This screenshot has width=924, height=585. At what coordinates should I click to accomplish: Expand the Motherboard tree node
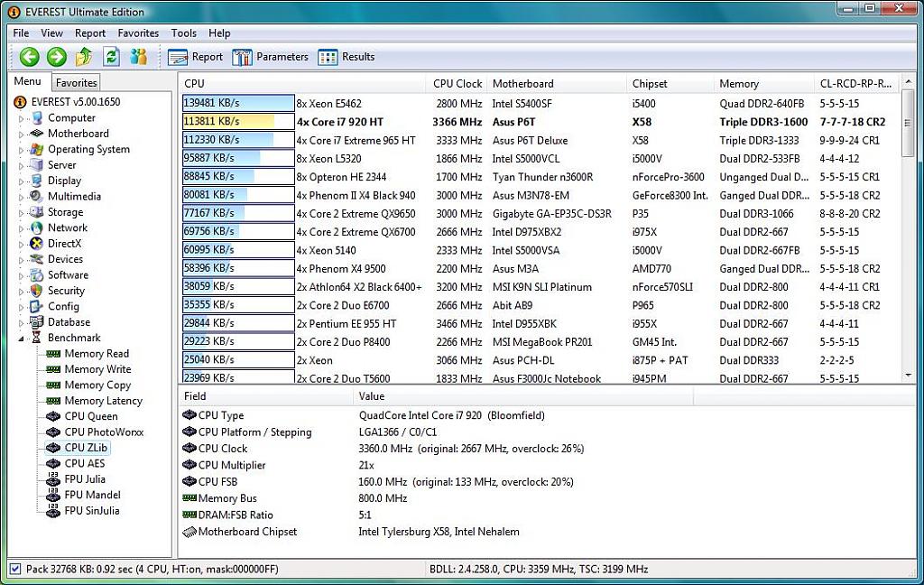click(x=22, y=135)
